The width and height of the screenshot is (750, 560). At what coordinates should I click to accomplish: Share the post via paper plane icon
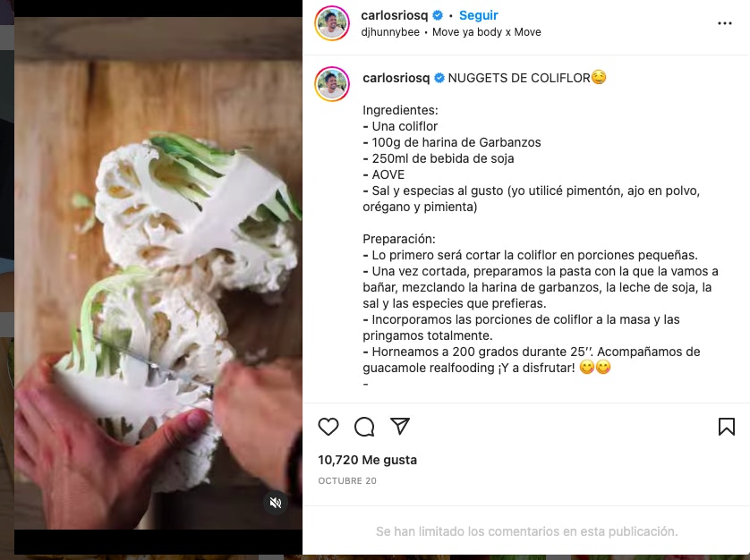tap(400, 426)
